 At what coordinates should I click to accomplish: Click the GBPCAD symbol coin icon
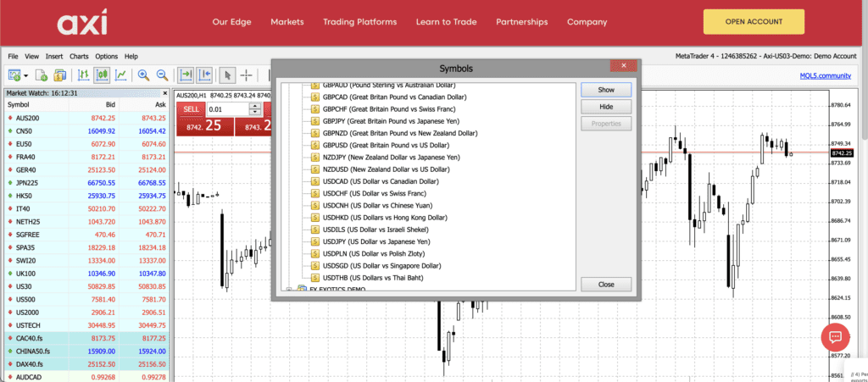(315, 97)
